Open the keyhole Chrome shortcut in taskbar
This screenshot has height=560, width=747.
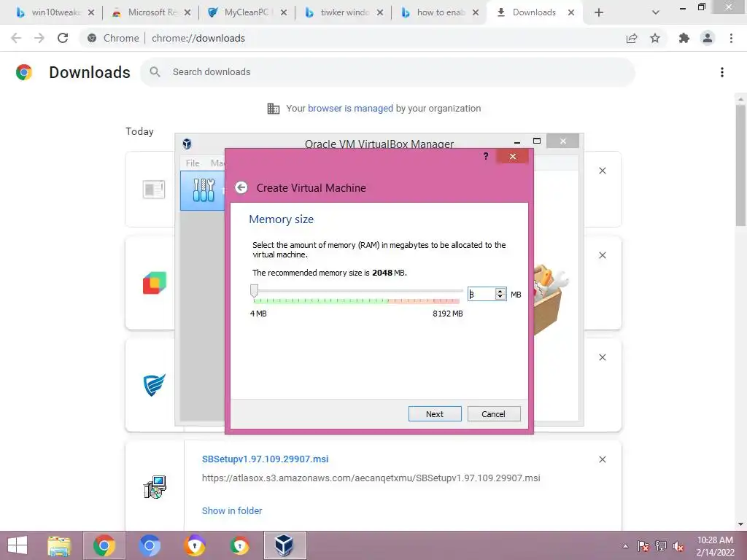pos(194,545)
